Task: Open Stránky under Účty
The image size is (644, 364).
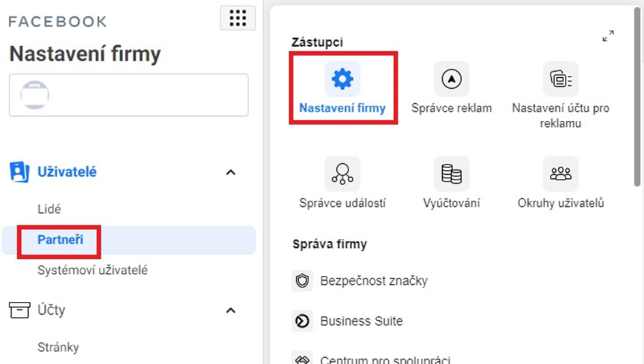Action: coord(58,347)
